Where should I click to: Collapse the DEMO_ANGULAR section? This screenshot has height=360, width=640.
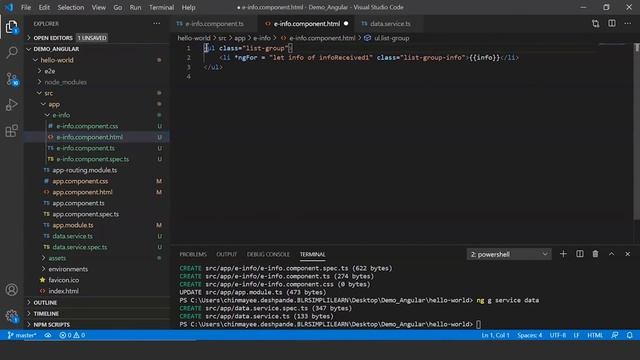pos(56,49)
